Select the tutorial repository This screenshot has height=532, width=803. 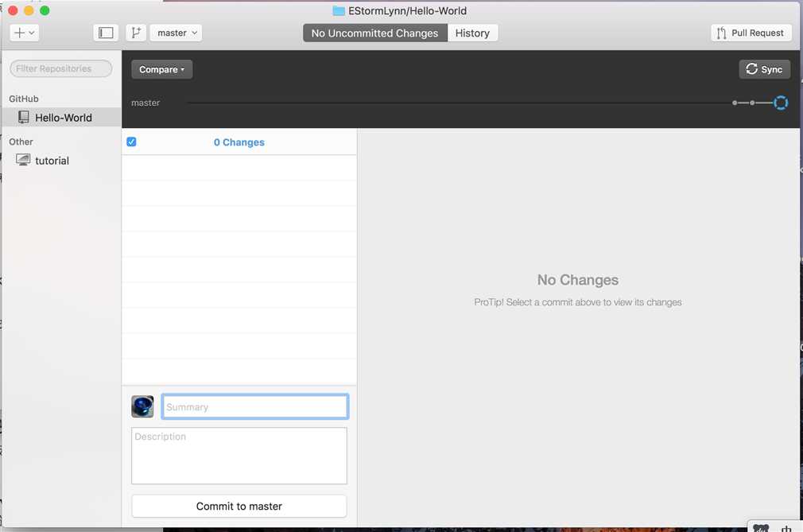coord(61,161)
